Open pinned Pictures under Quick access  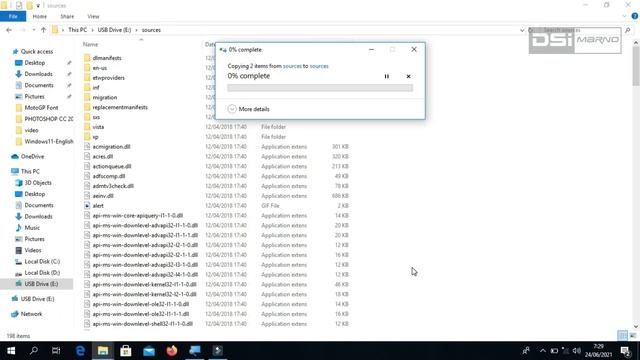point(34,96)
